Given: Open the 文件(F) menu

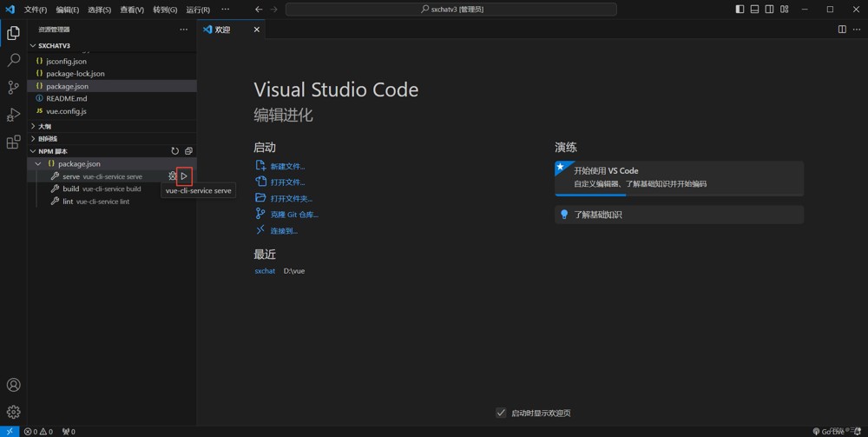Looking at the screenshot, I should pos(36,10).
